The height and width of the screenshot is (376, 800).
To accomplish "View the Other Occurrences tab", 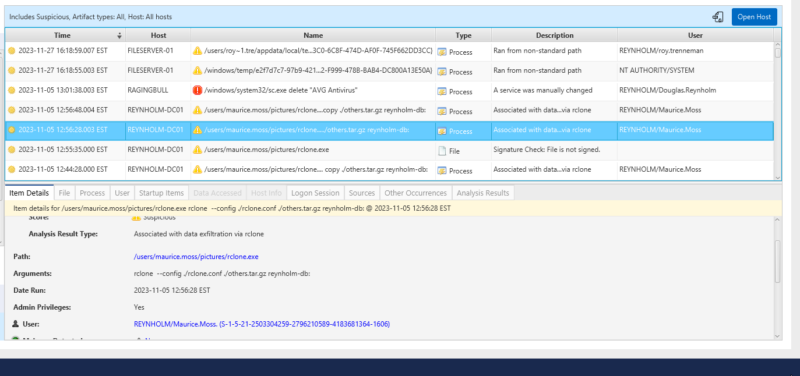I will [x=416, y=193].
